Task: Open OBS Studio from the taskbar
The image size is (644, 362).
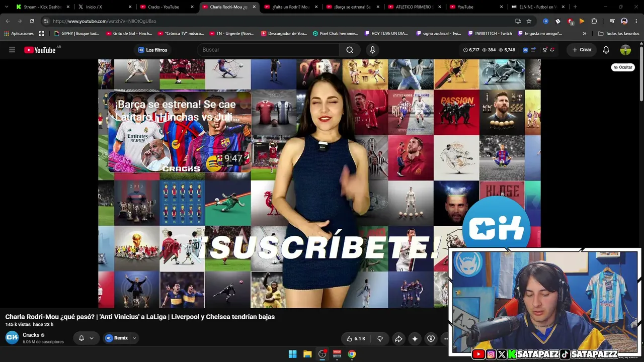Action: [323, 354]
